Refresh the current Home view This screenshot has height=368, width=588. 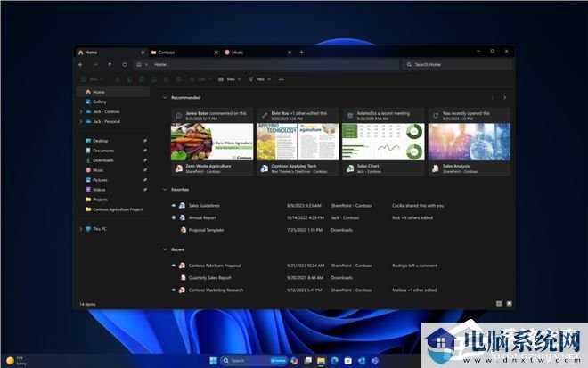pos(125,64)
